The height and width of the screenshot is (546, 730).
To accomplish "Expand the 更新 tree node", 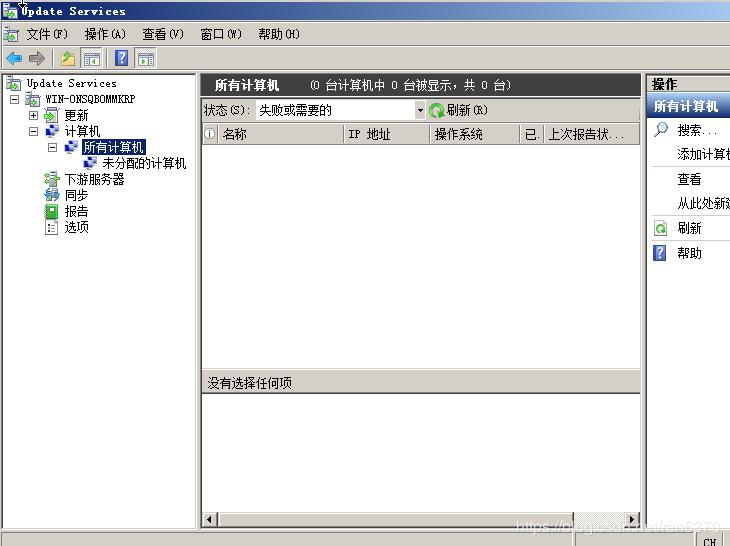I will click(x=33, y=115).
